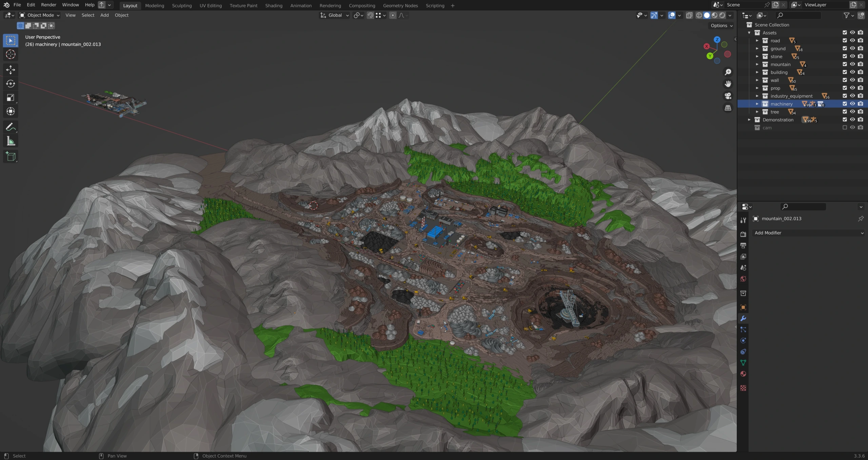
Task: Switch to the Shading workspace tab
Action: coord(273,5)
